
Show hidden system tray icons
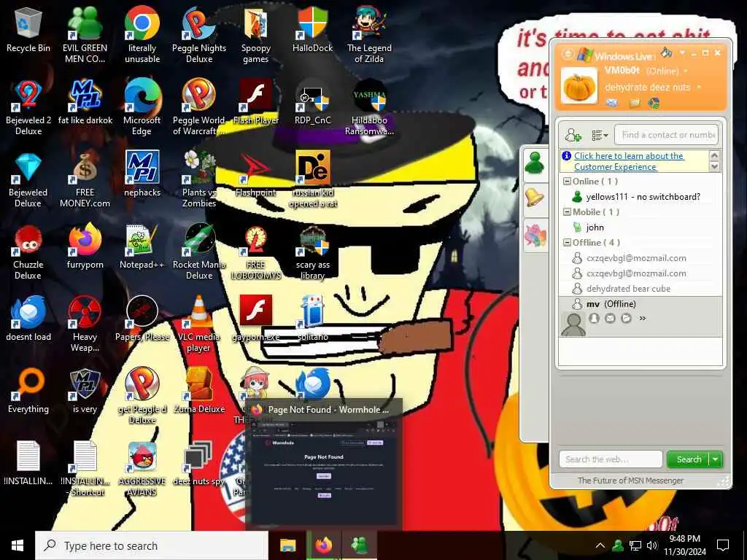tap(600, 545)
